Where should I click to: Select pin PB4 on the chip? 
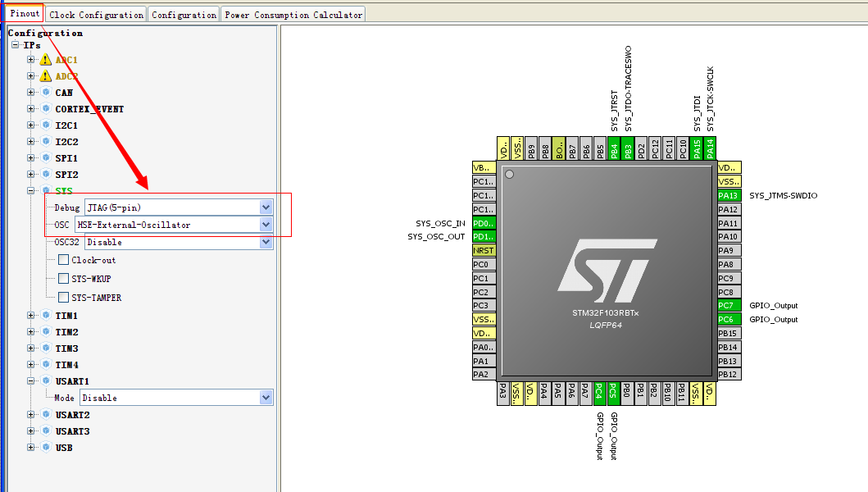pos(614,148)
